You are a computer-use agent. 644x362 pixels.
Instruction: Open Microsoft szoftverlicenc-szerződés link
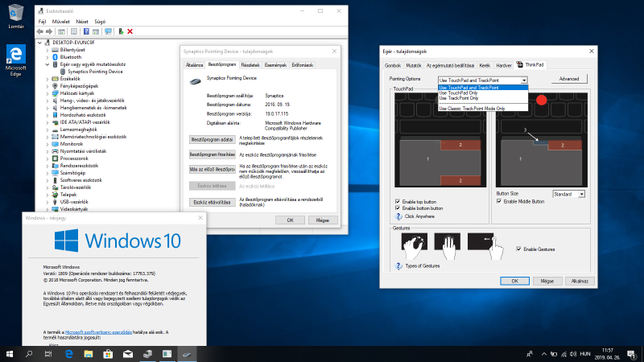pyautogui.click(x=98, y=332)
